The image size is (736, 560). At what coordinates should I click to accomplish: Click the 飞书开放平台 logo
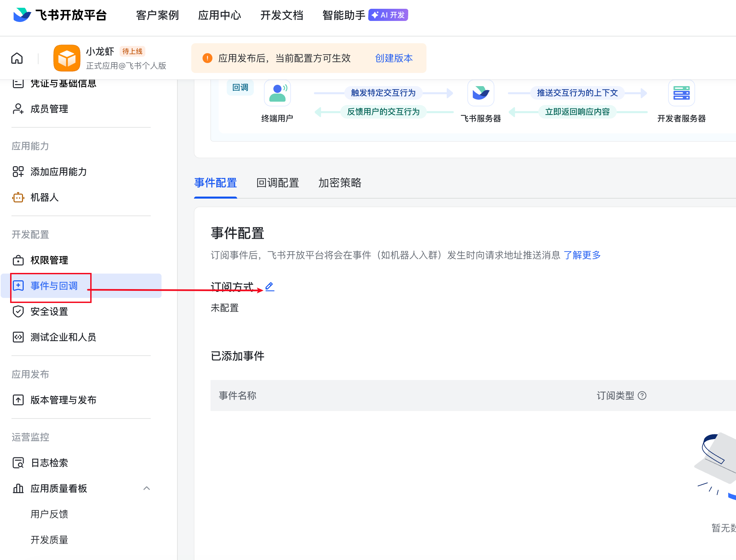(60, 15)
